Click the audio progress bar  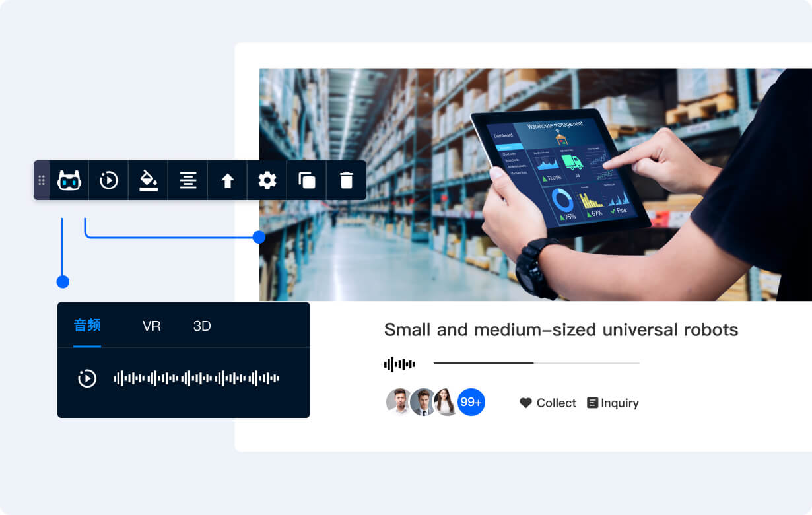[x=537, y=363]
